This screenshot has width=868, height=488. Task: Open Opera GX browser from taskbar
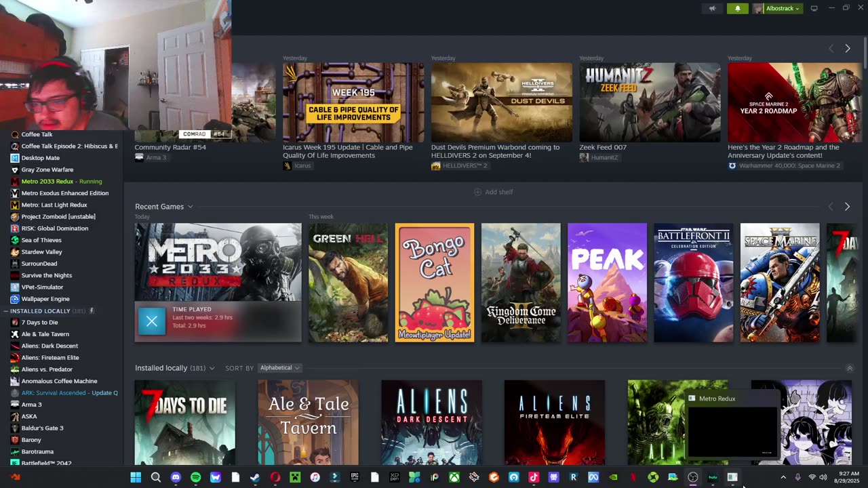pyautogui.click(x=275, y=477)
